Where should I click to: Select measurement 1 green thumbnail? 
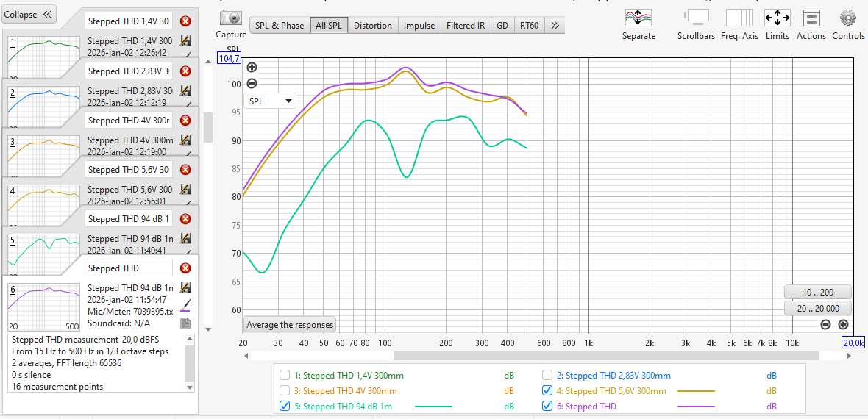(x=44, y=57)
